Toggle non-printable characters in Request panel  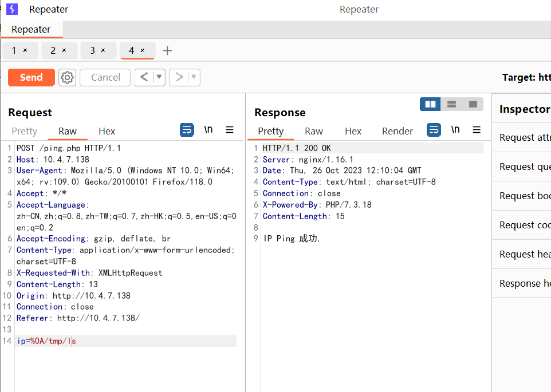click(x=208, y=130)
